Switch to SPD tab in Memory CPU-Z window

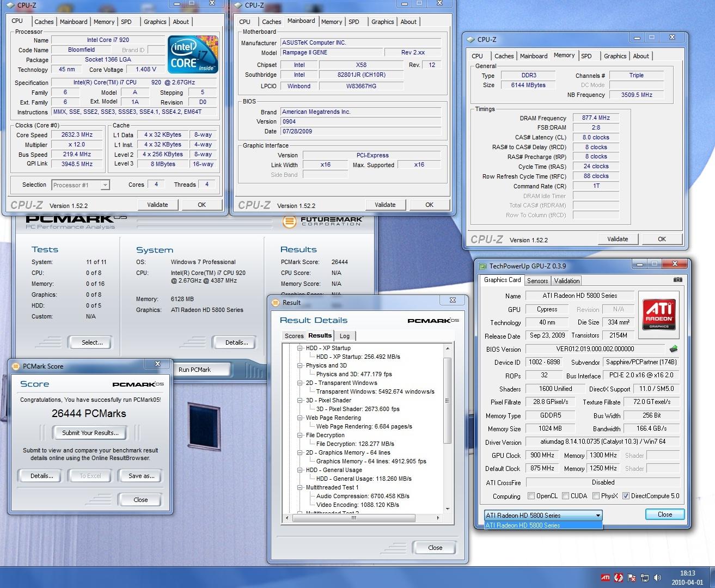pos(586,56)
